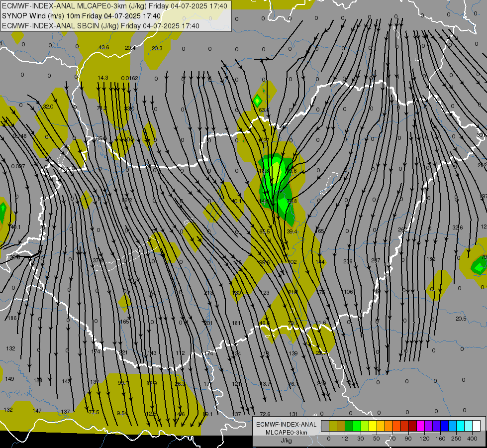Click the legend title ECMWF-INDEX-ANAL
Viewport: 487px width, 448px height.
(x=287, y=425)
